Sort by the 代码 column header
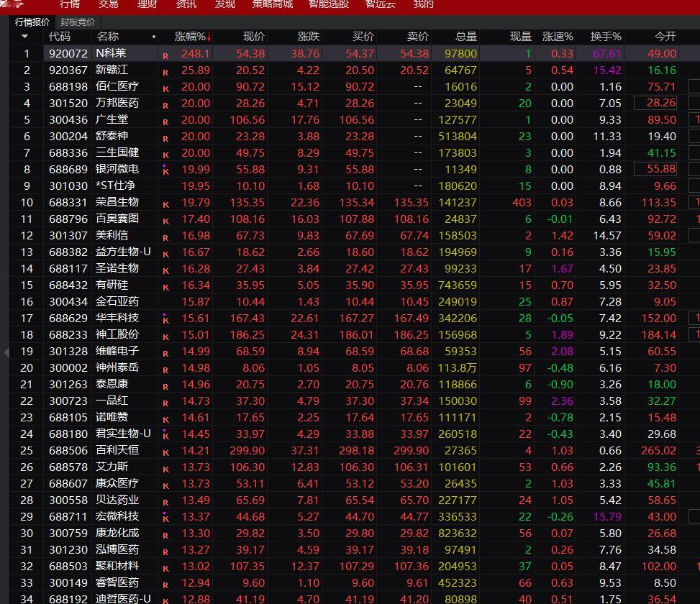 [60, 37]
